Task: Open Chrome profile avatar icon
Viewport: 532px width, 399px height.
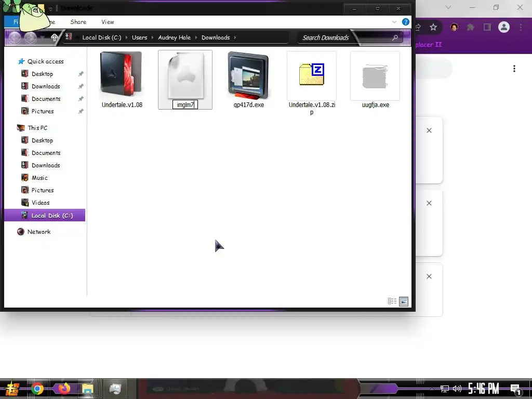Action: [504, 27]
